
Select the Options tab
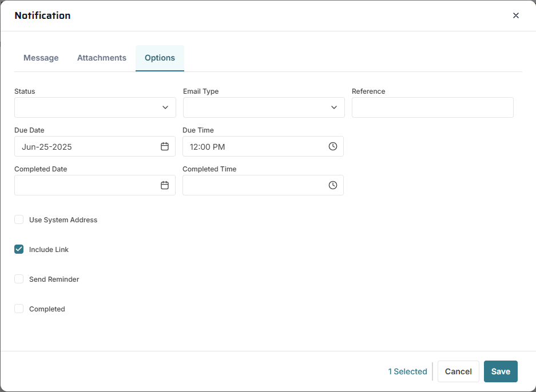(x=160, y=58)
